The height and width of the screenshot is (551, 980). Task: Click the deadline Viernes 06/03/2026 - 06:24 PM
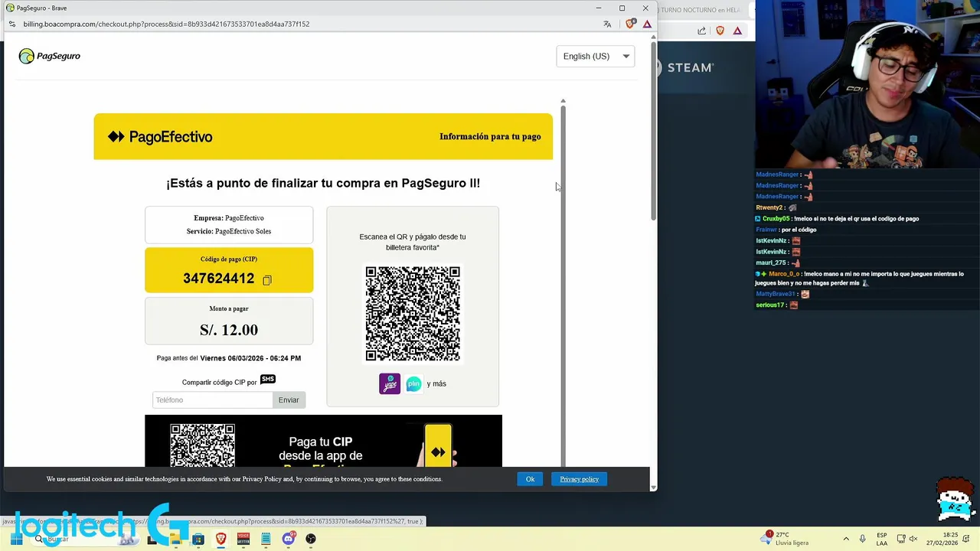[x=250, y=358]
